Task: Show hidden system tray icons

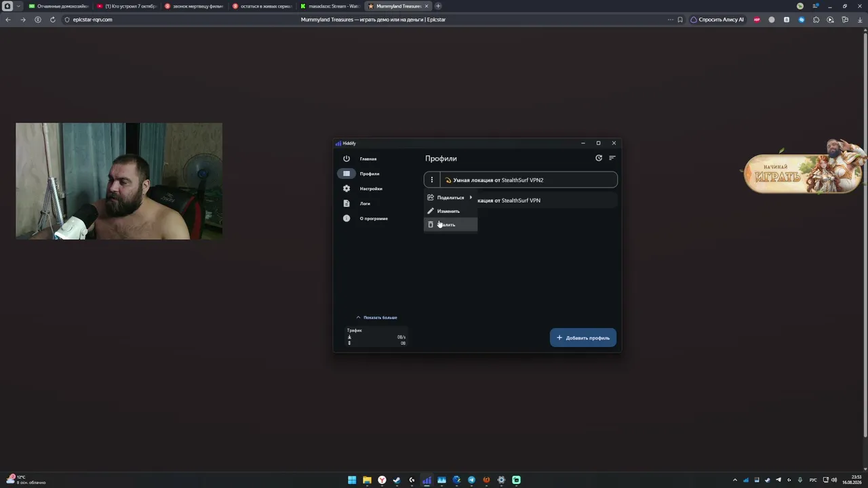Action: 735,480
